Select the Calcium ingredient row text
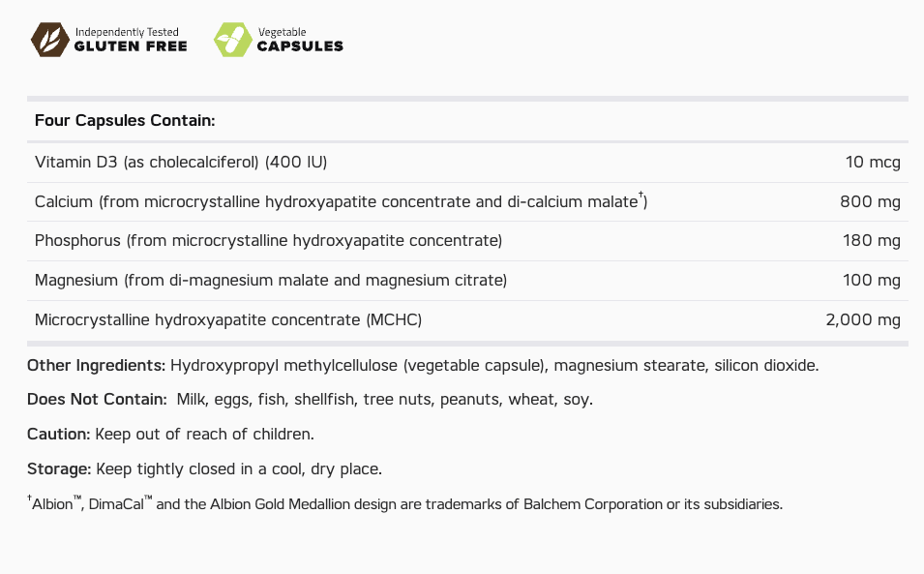 341,201
